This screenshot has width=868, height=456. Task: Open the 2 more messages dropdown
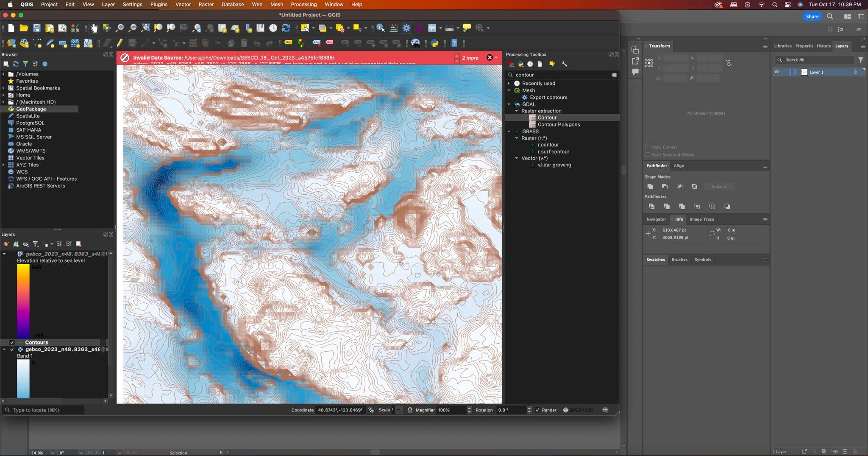(496, 58)
